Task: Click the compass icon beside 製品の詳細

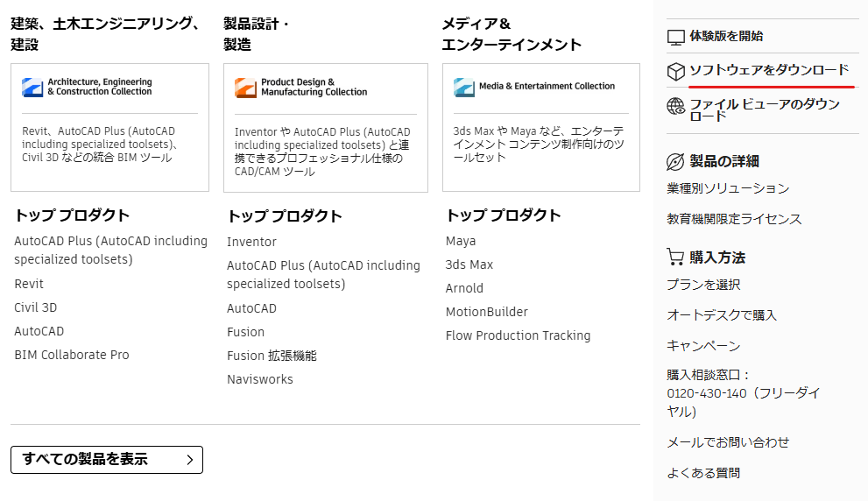Action: tap(675, 162)
